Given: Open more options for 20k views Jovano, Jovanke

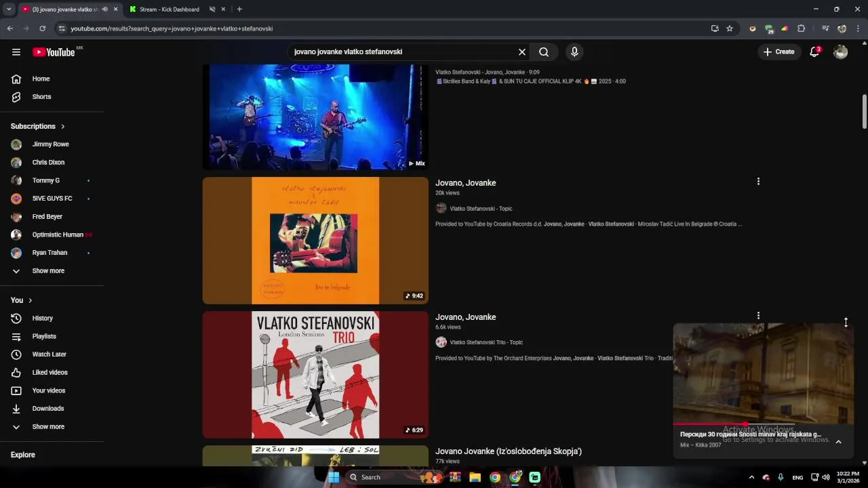Looking at the screenshot, I should [x=758, y=182].
